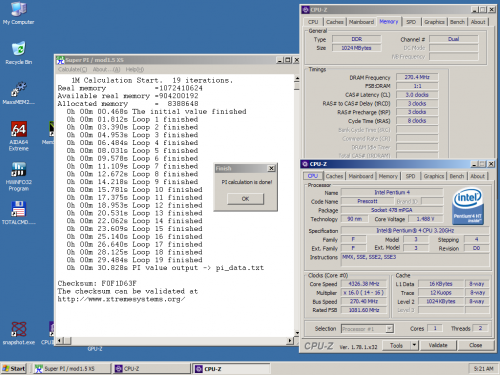Launch MaxxMEM2 desktop shortcut
The image size is (500, 375).
point(18,93)
